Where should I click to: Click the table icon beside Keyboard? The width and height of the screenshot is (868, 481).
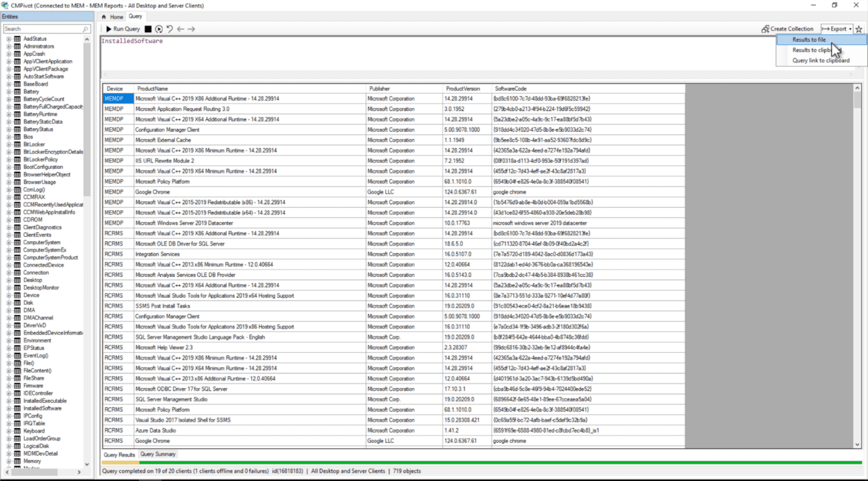click(x=17, y=431)
